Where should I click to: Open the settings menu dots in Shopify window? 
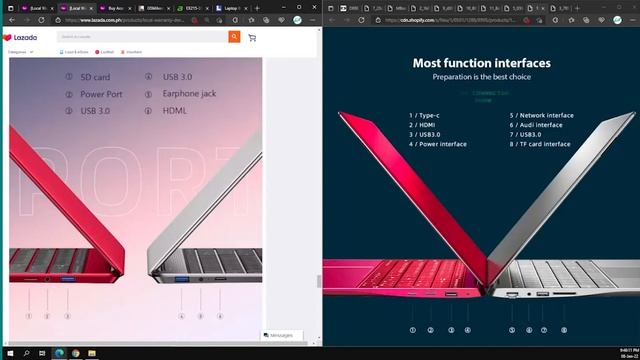pyautogui.click(x=633, y=20)
